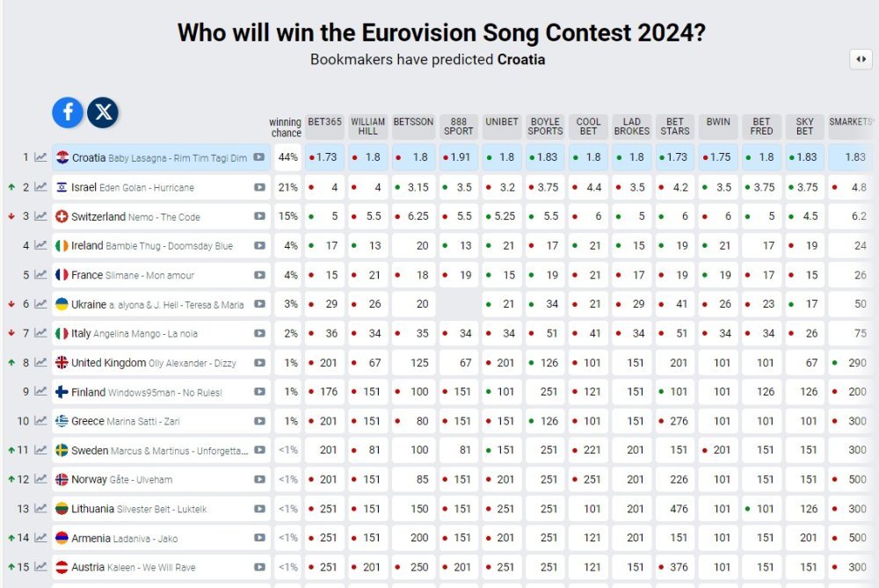Play Sweden's Unforgettable video clip

click(259, 450)
